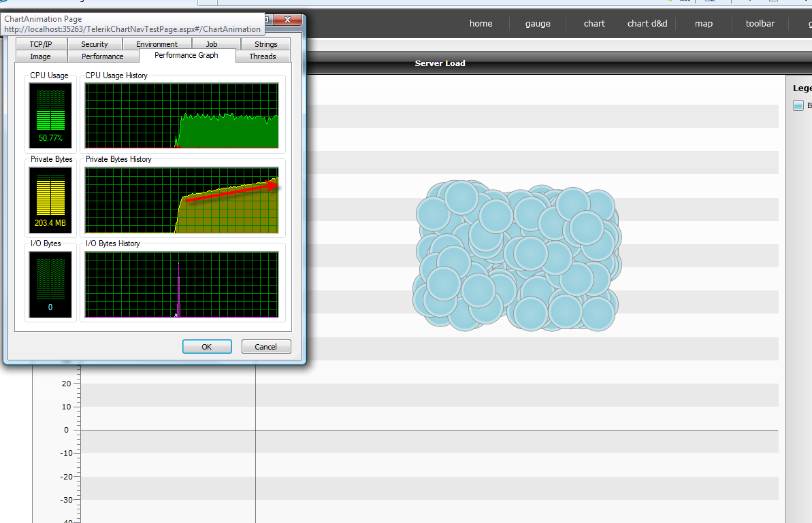
Task: Select the Job tab
Action: coord(211,44)
